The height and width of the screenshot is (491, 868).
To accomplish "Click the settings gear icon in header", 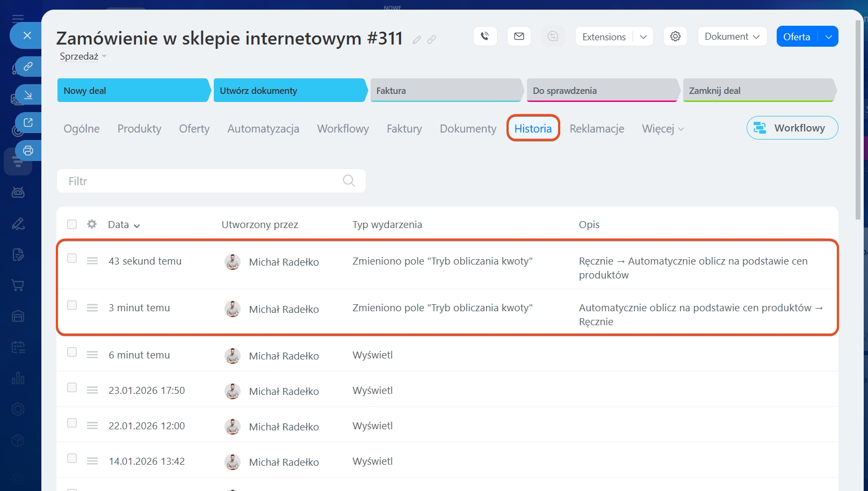I will [675, 36].
